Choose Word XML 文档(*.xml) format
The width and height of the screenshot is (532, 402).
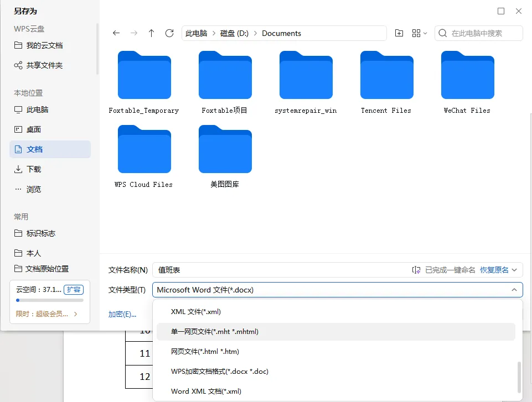tap(336, 391)
